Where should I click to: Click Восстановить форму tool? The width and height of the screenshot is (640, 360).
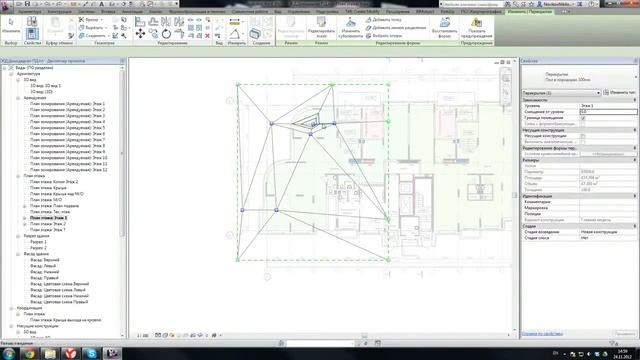444,28
